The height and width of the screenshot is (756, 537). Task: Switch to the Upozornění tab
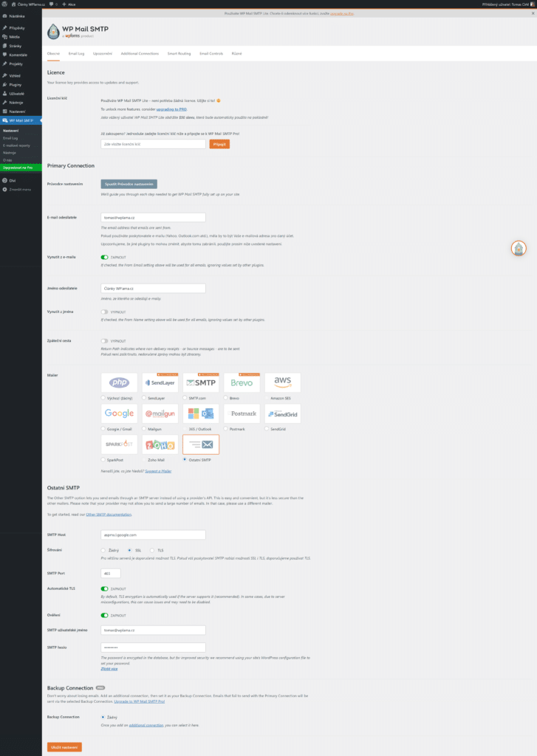coord(102,53)
